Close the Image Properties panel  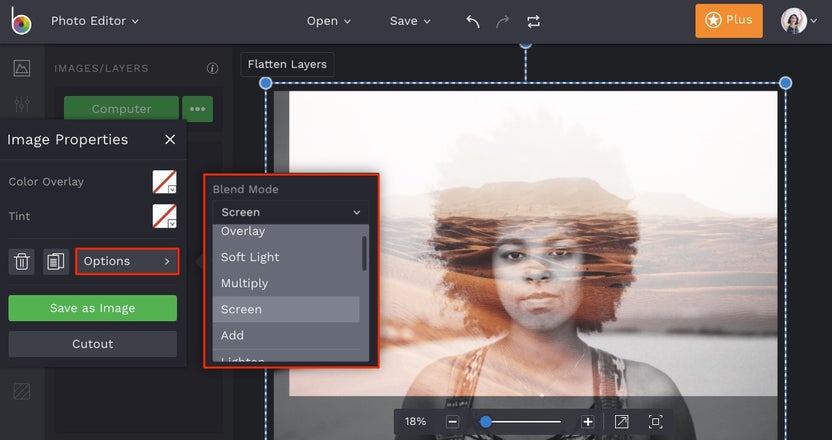tap(170, 139)
